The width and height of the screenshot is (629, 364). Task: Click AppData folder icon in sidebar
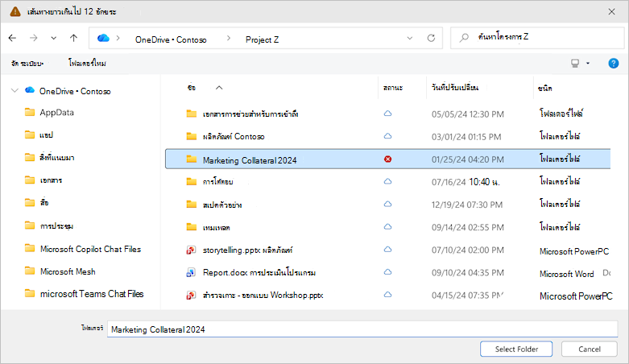click(30, 112)
